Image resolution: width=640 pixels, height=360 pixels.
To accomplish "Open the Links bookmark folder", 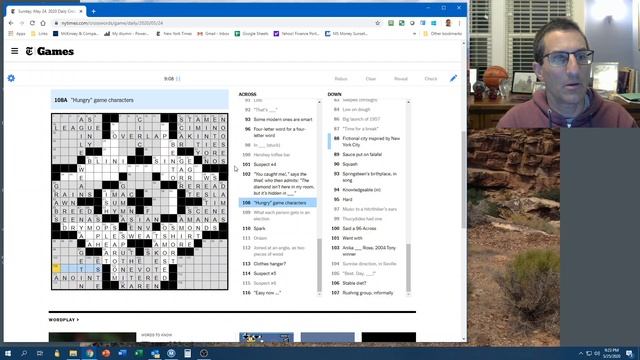I will tap(40, 34).
